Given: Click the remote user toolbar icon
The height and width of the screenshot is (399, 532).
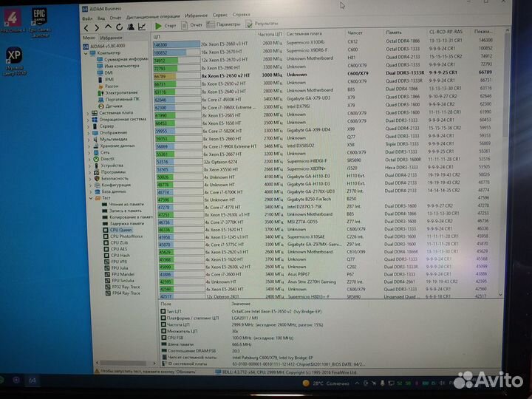Looking at the screenshot, I should point(130,27).
